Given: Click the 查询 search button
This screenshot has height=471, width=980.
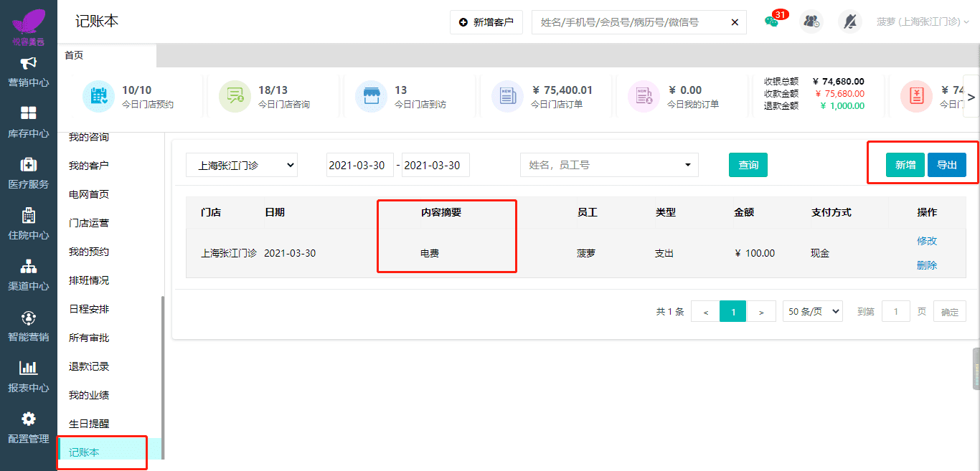Looking at the screenshot, I should pos(748,165).
